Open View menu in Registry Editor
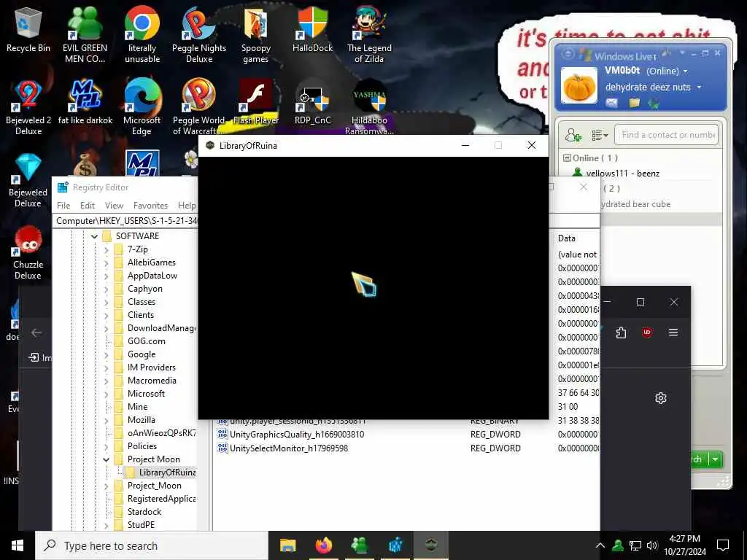 [114, 205]
